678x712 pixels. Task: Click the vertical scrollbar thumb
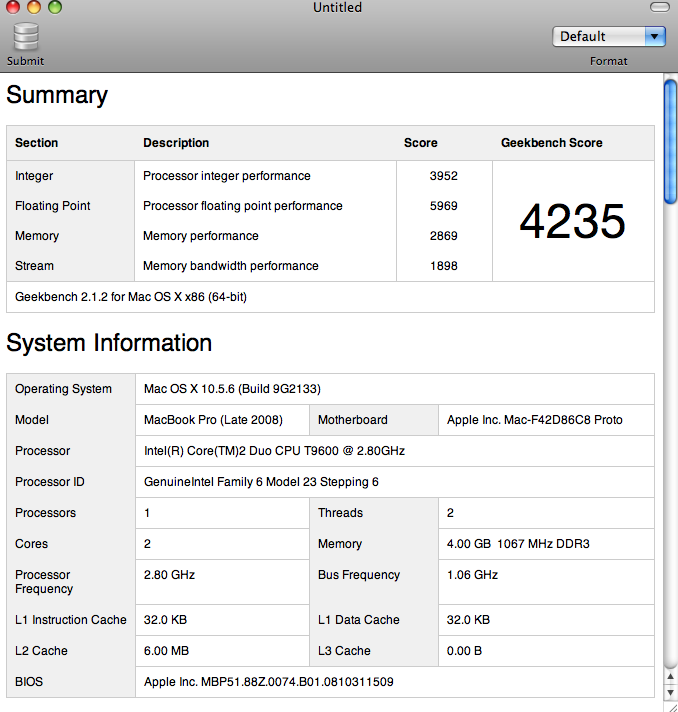670,141
